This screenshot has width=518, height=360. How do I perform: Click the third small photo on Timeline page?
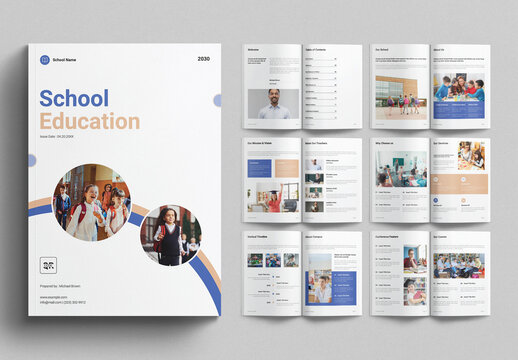click(x=291, y=260)
